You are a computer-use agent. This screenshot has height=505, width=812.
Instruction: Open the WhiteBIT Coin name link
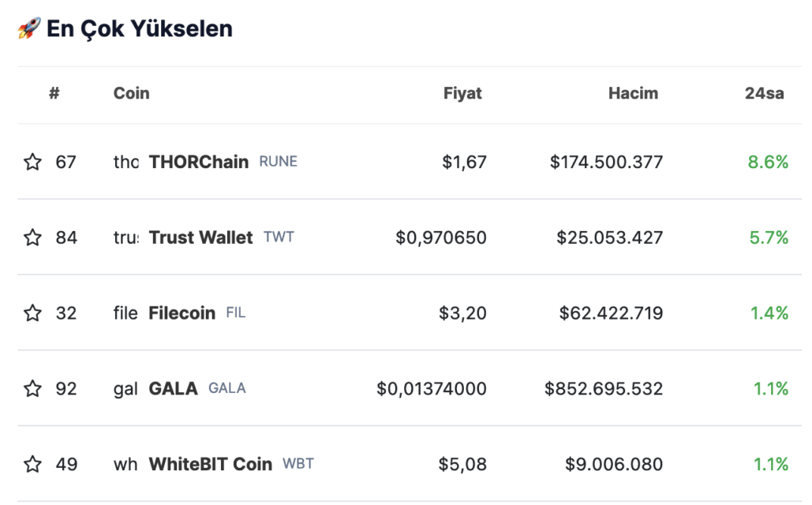[210, 464]
